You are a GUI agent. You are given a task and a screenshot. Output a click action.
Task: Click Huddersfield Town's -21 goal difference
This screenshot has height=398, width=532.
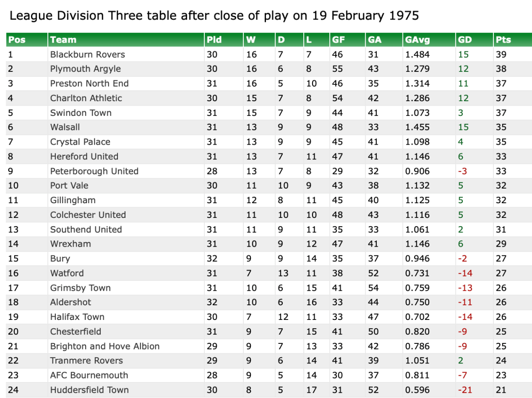tap(465, 390)
